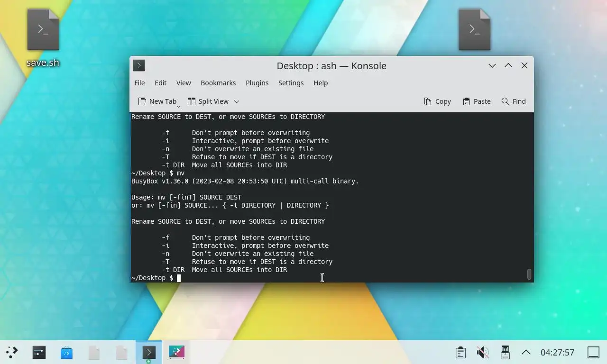The height and width of the screenshot is (364, 607).
Task: Click the Split View toolbar button
Action: (208, 101)
